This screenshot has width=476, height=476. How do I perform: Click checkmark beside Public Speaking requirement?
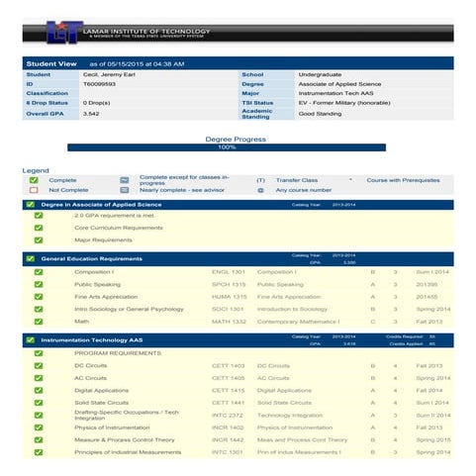(x=39, y=284)
